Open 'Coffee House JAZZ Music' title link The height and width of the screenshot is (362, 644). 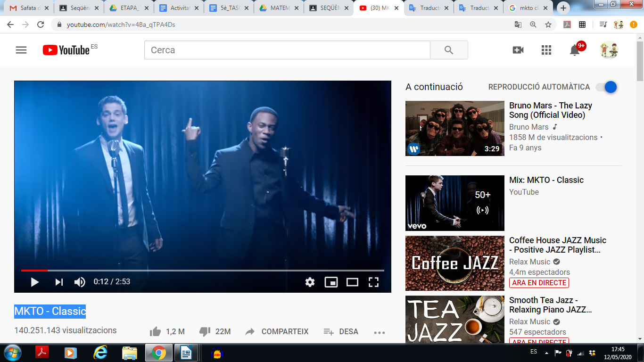(x=558, y=245)
